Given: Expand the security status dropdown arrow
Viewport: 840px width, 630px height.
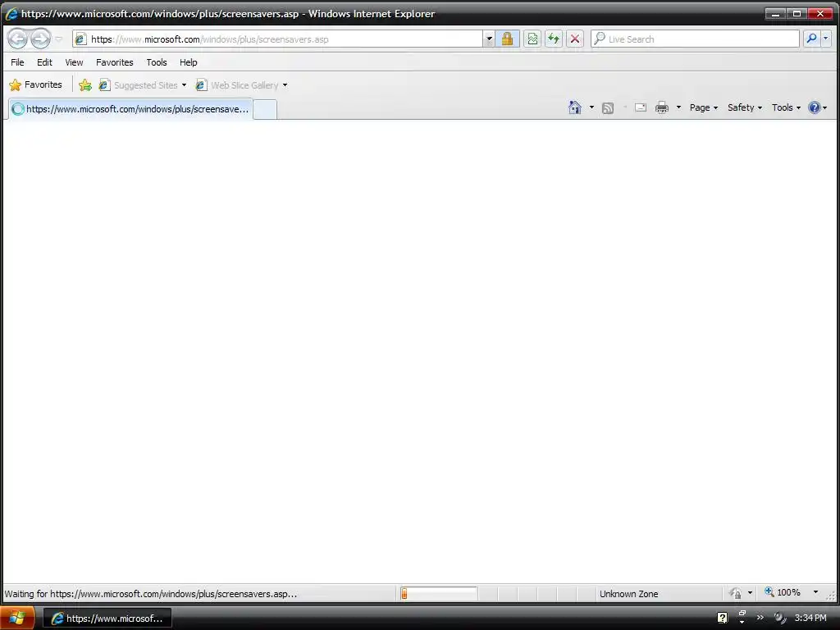Looking at the screenshot, I should click(750, 592).
